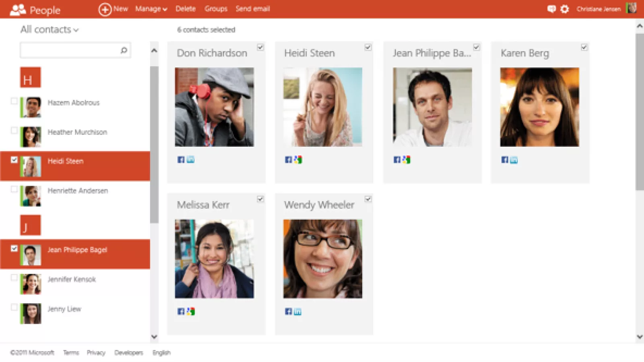Click the People app logo icon
644x362 pixels.
pos(18,10)
